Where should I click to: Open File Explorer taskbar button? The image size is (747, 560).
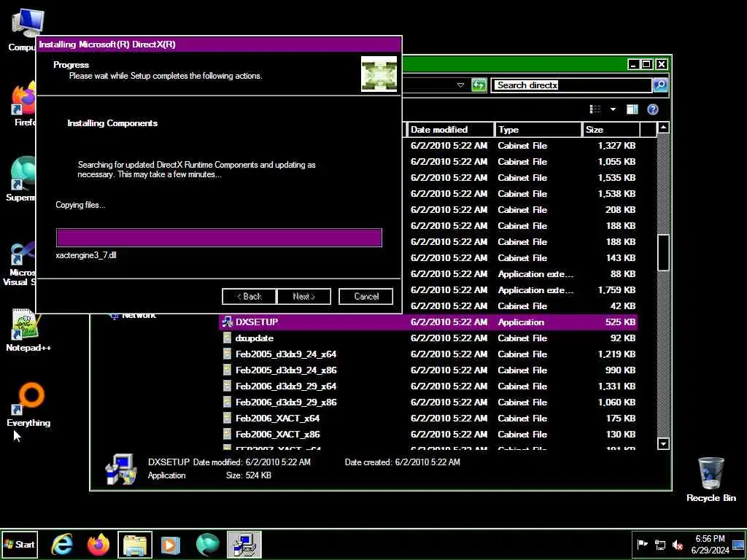point(135,545)
